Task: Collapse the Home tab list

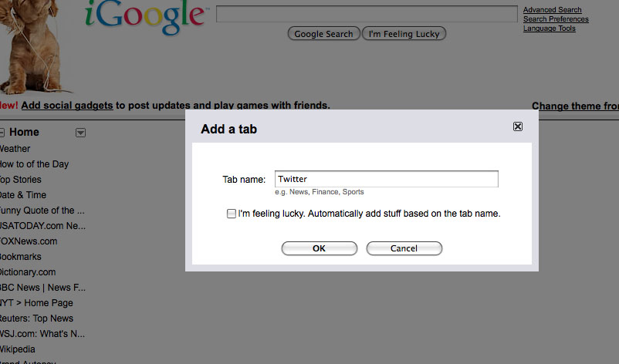Action: pos(2,132)
